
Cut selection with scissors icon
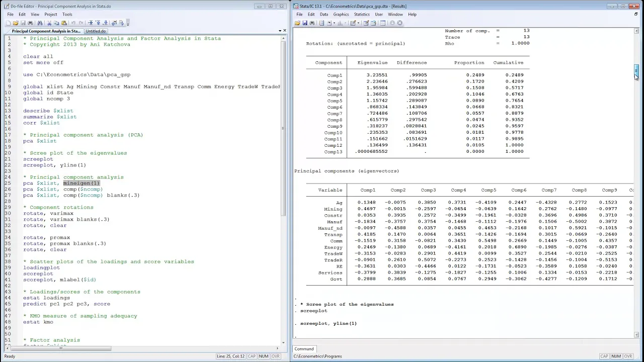pos(49,23)
